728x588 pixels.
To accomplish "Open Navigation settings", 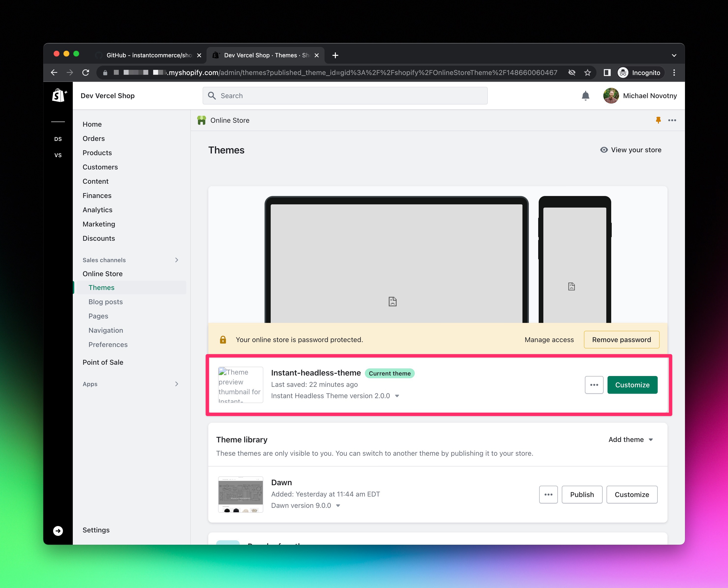I will (106, 330).
